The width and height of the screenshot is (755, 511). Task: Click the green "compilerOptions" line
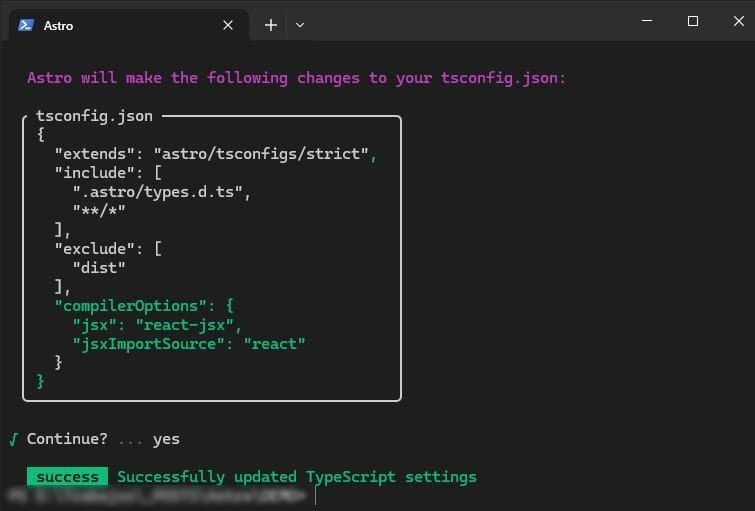pyautogui.click(x=143, y=306)
